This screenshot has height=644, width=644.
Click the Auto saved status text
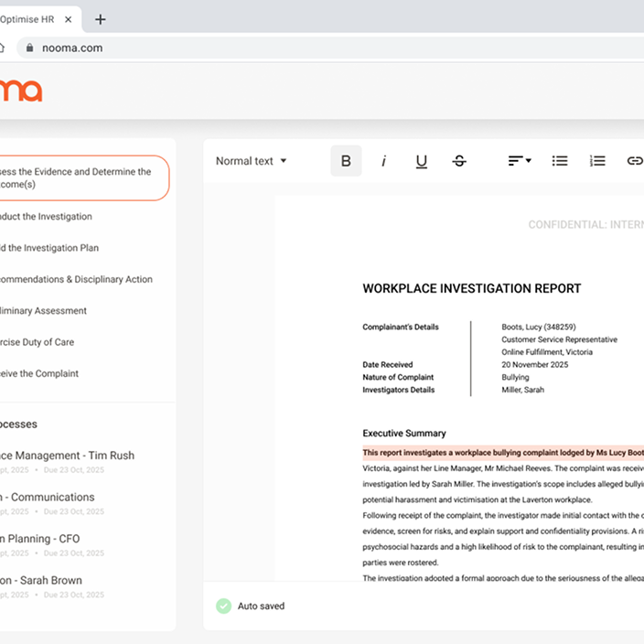point(261,606)
